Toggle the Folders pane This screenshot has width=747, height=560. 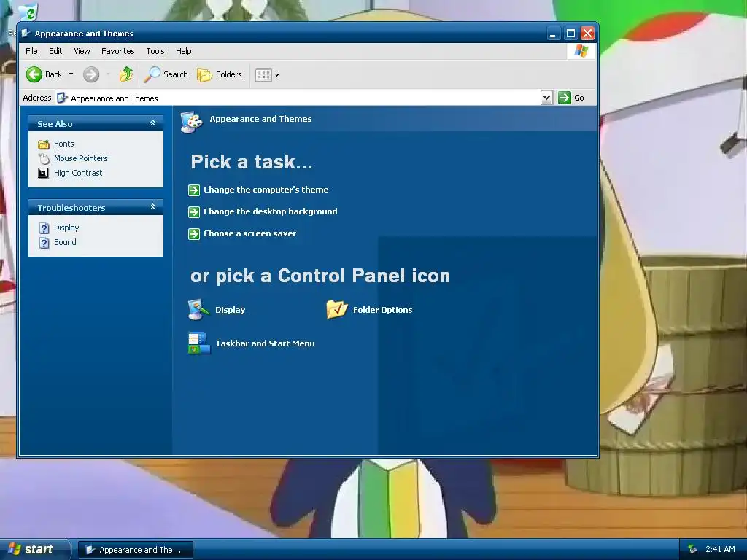(220, 74)
